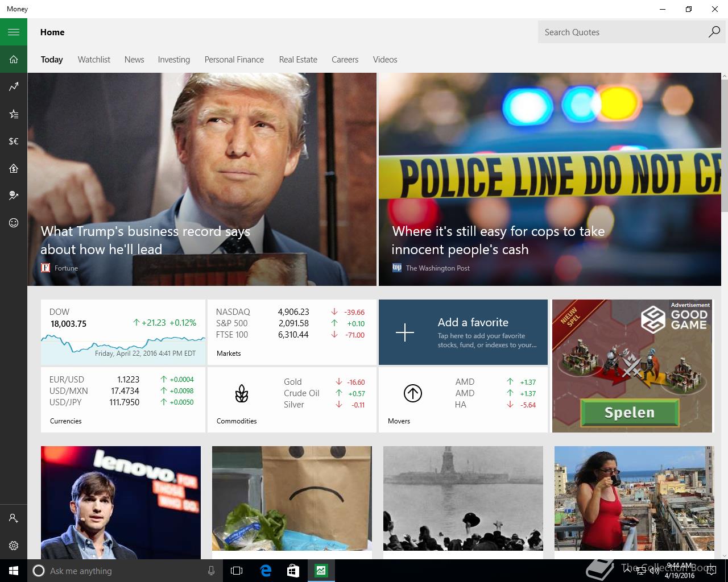Click the Washington Post source logo
The width and height of the screenshot is (728, 582).
tap(397, 268)
